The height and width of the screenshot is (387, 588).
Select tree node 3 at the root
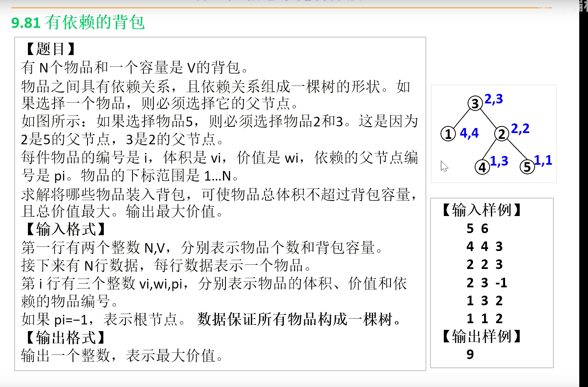click(x=475, y=103)
